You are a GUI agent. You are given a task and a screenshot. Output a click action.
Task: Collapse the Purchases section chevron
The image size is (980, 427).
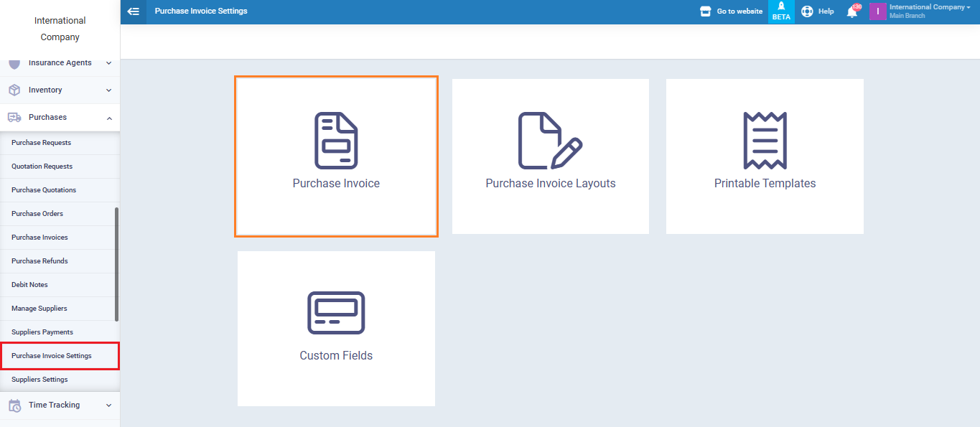tap(108, 118)
